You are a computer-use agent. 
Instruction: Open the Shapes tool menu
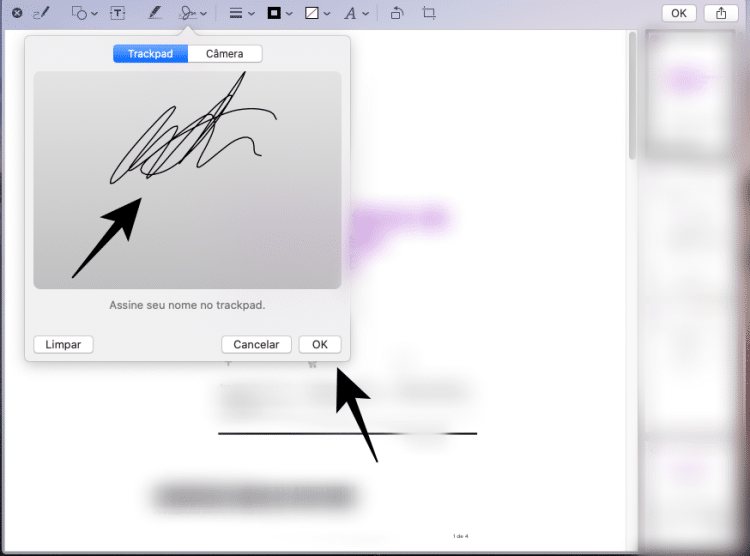pyautogui.click(x=84, y=13)
